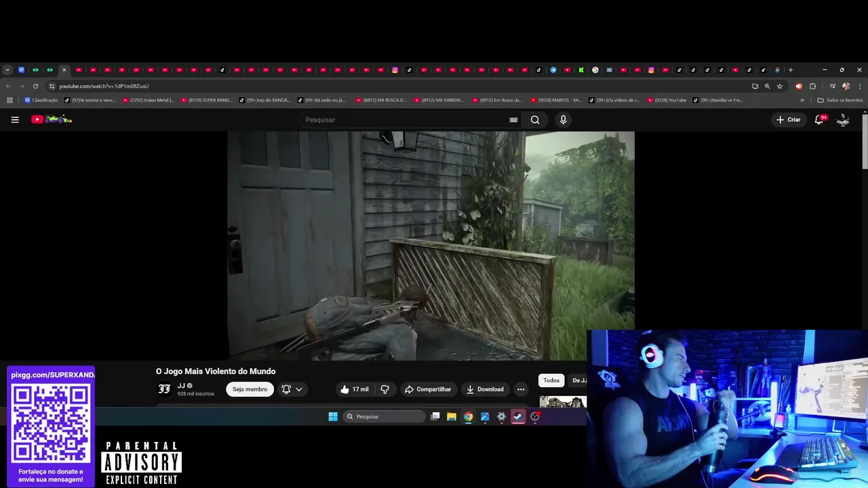This screenshot has width=868, height=488.
Task: Click the 928 mil inscritos text
Action: tap(196, 394)
